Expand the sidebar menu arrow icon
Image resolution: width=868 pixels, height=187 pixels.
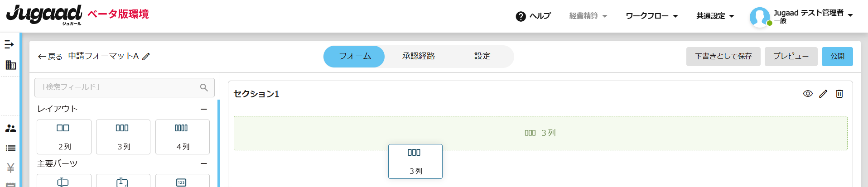click(10, 44)
